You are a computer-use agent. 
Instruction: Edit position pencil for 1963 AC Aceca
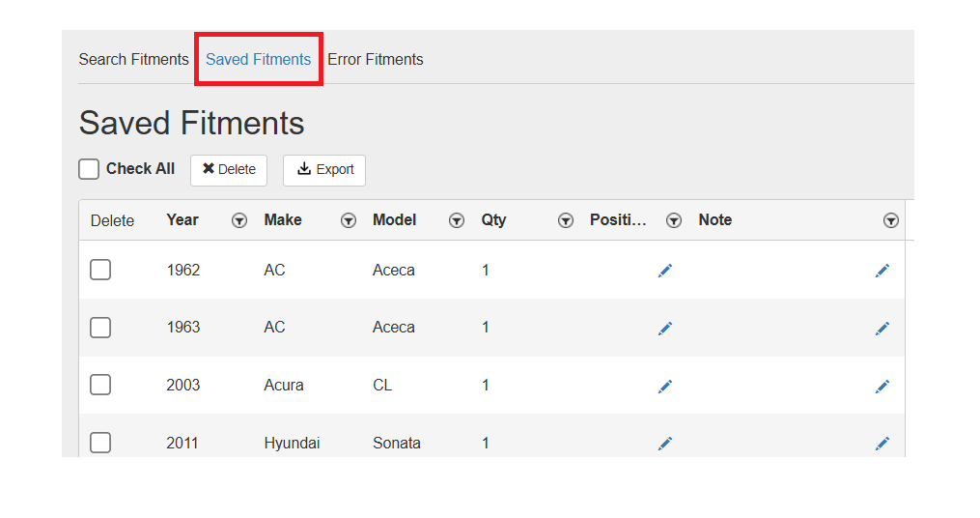pyautogui.click(x=665, y=329)
